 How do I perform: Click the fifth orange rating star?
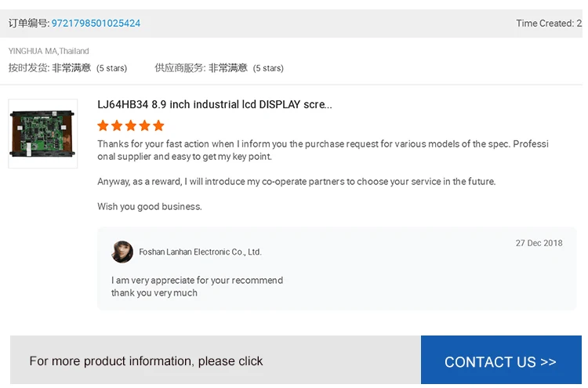(158, 125)
